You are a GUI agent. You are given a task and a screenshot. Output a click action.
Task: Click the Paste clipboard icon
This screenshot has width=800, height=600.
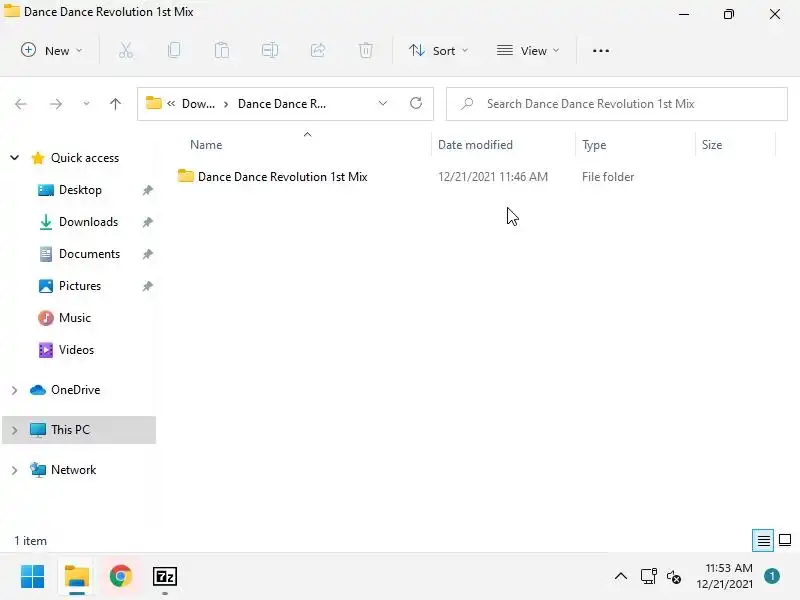tap(222, 51)
